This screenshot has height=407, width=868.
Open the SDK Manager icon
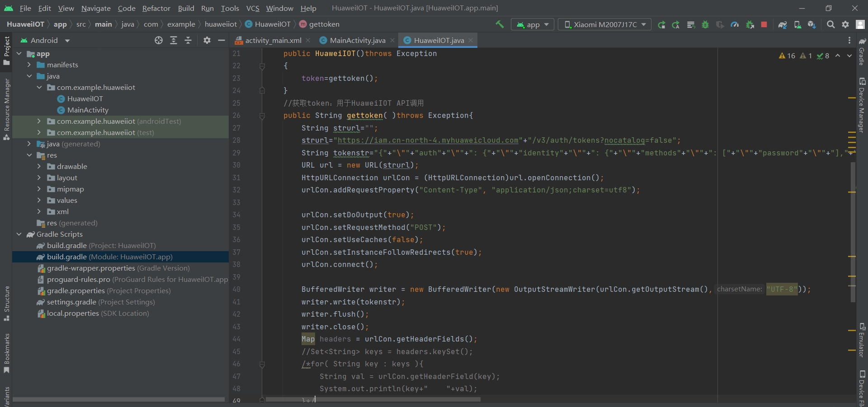pos(812,24)
